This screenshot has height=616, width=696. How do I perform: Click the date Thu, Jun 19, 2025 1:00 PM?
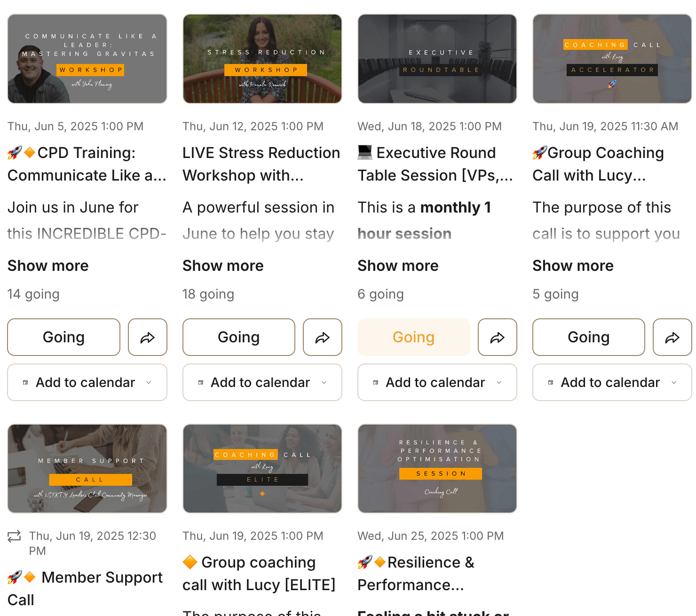pyautogui.click(x=253, y=536)
